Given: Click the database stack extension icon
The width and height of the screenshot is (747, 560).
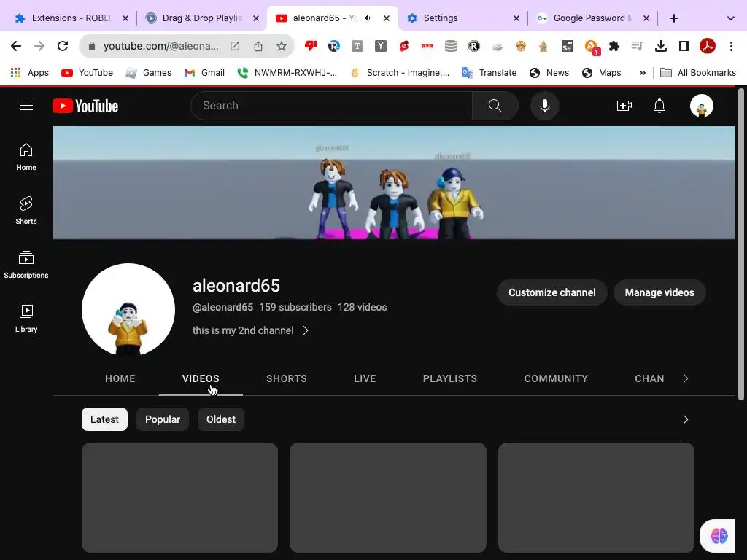Looking at the screenshot, I should 451,46.
